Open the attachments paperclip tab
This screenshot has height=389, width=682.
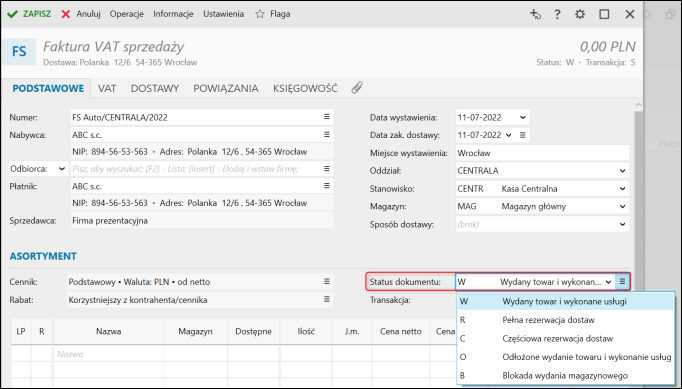pyautogui.click(x=357, y=88)
